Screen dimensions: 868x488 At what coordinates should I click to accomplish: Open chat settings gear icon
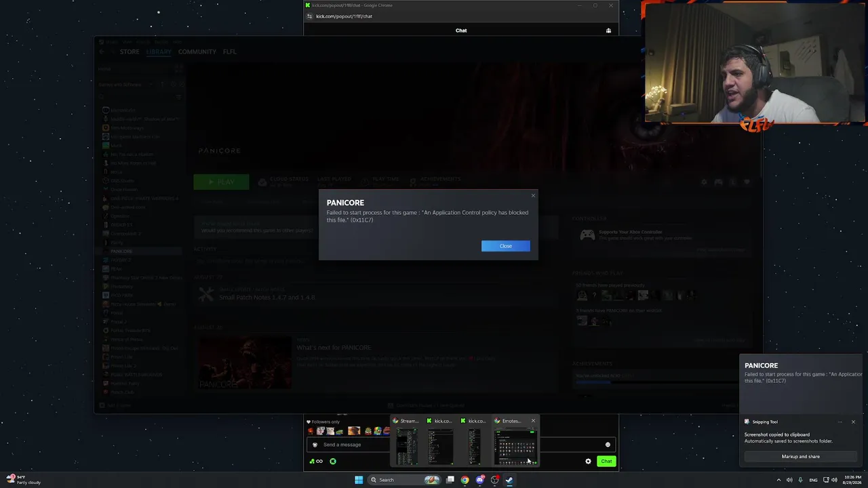[588, 462]
